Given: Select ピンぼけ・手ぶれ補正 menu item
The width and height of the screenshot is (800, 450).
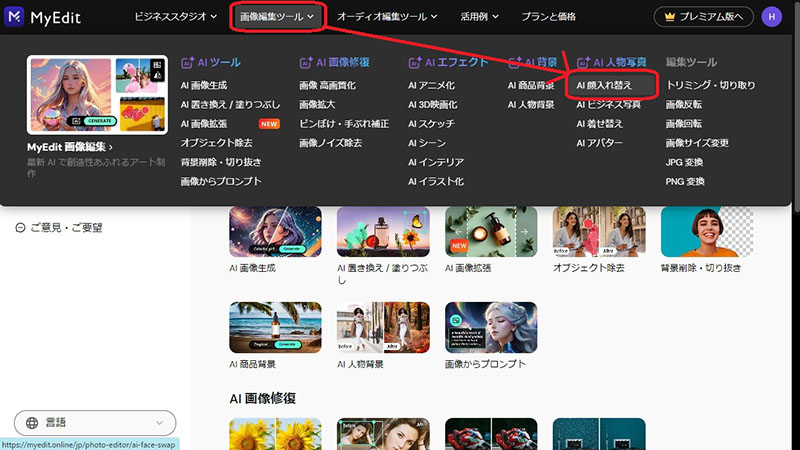Looking at the screenshot, I should tap(344, 124).
